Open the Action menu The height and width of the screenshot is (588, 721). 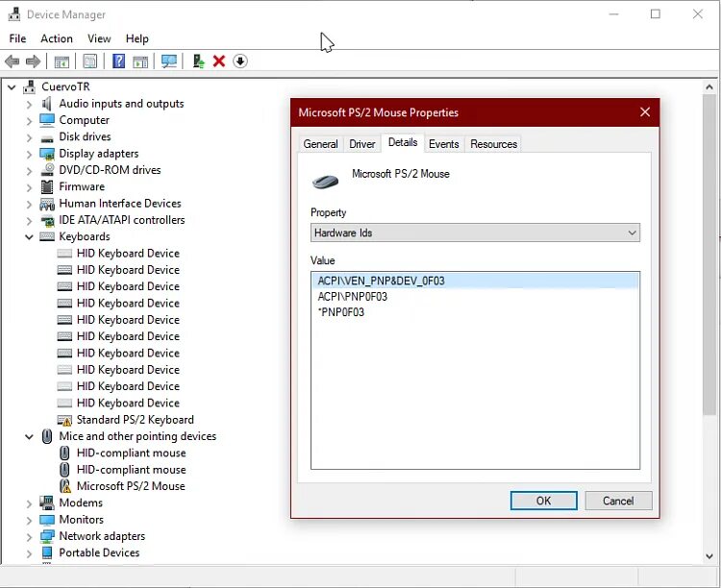point(57,38)
